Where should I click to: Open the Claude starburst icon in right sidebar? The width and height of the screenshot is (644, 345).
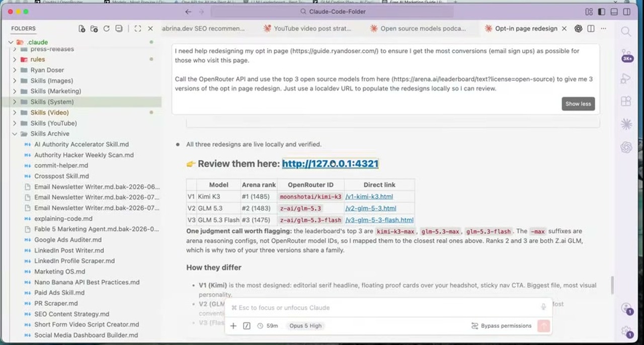click(x=626, y=124)
